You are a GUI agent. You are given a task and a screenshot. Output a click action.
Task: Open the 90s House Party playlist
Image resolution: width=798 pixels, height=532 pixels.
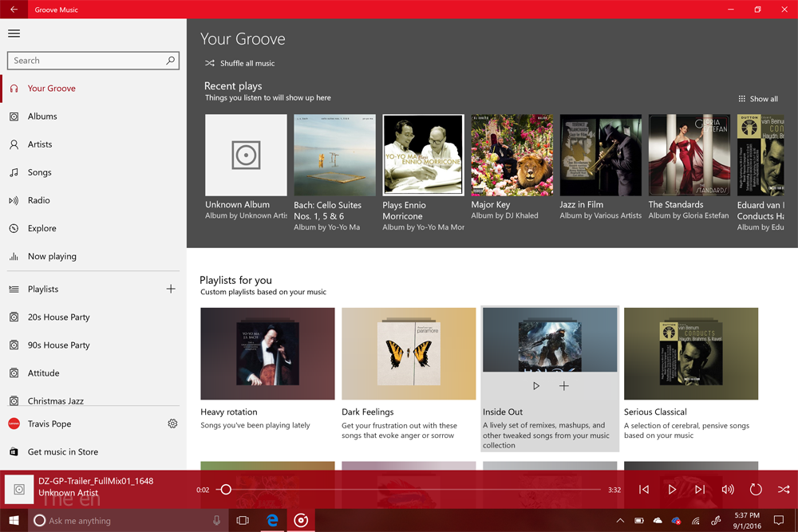pyautogui.click(x=93, y=345)
